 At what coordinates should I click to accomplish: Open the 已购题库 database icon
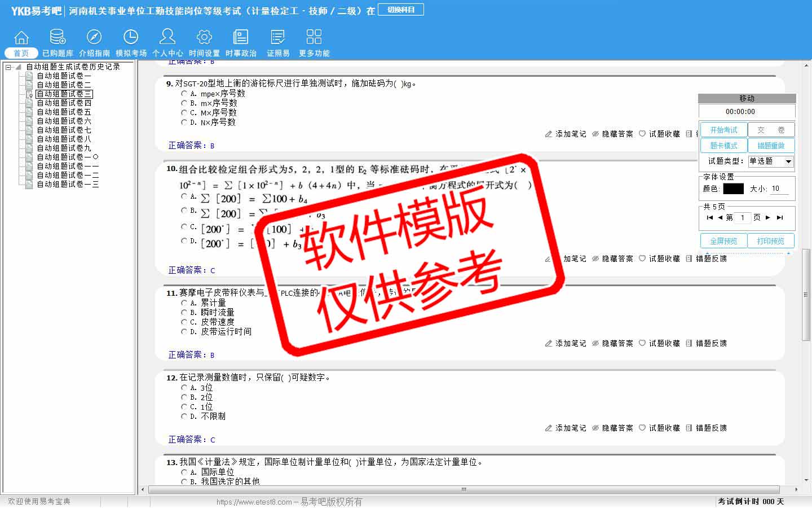click(58, 37)
